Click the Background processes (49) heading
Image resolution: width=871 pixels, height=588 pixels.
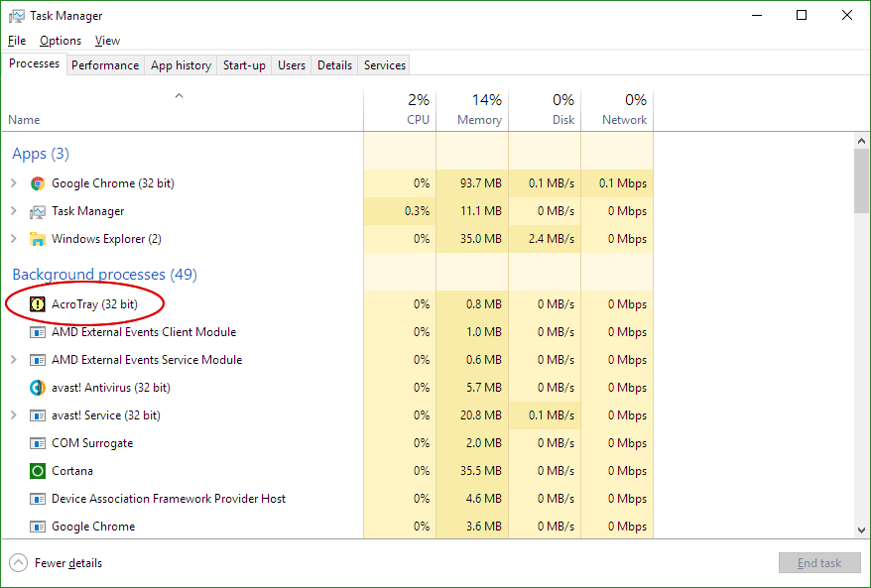pyautogui.click(x=104, y=275)
